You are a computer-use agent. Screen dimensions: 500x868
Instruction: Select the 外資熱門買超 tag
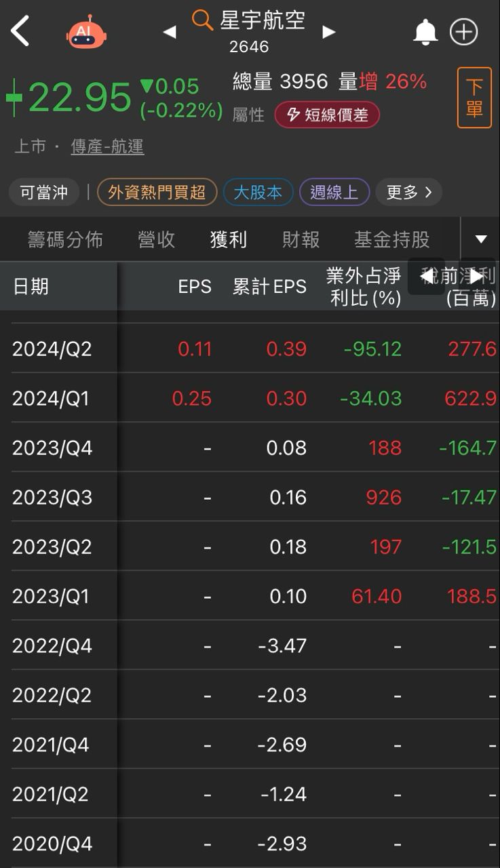(x=157, y=193)
